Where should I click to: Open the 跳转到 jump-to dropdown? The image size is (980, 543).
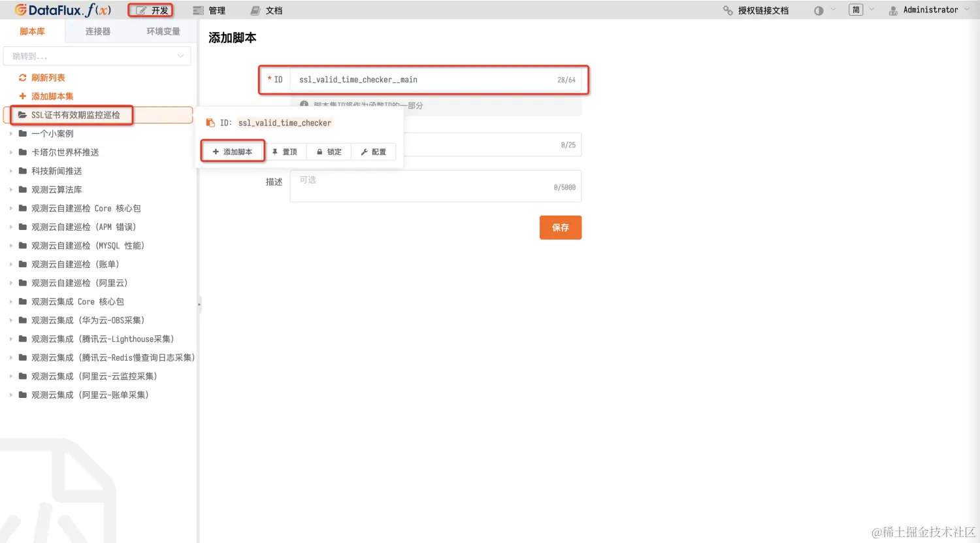pos(97,56)
